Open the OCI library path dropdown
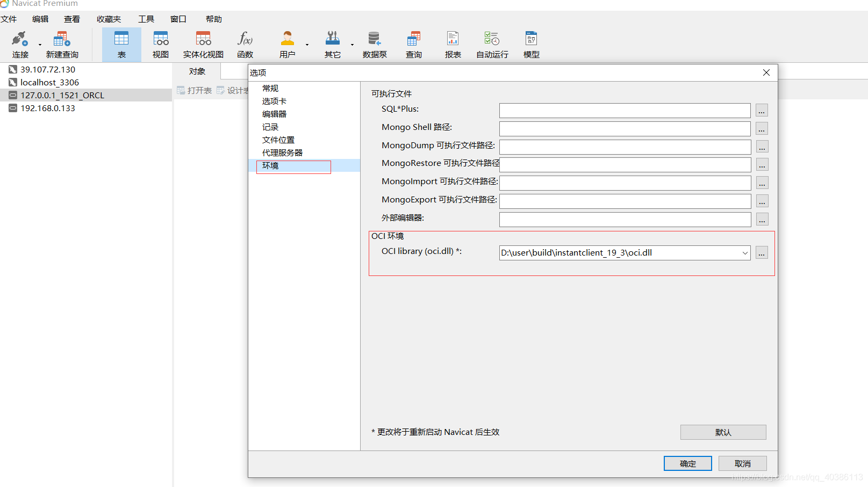The image size is (868, 487). (745, 253)
